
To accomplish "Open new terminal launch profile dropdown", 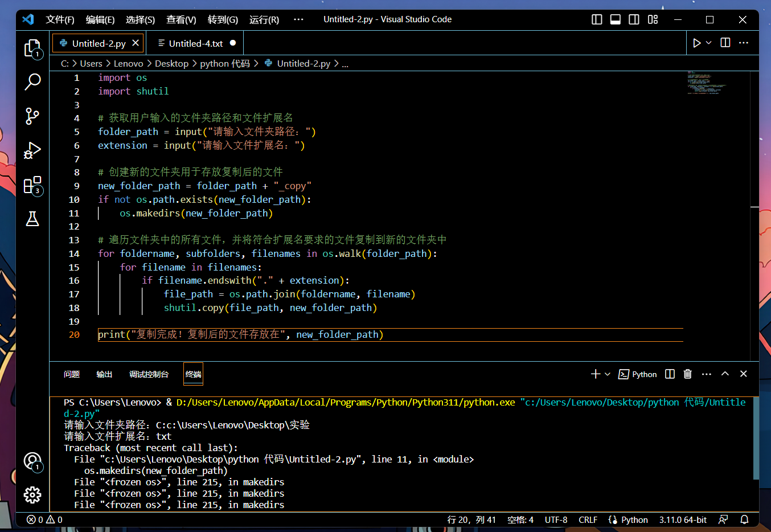I will point(608,374).
